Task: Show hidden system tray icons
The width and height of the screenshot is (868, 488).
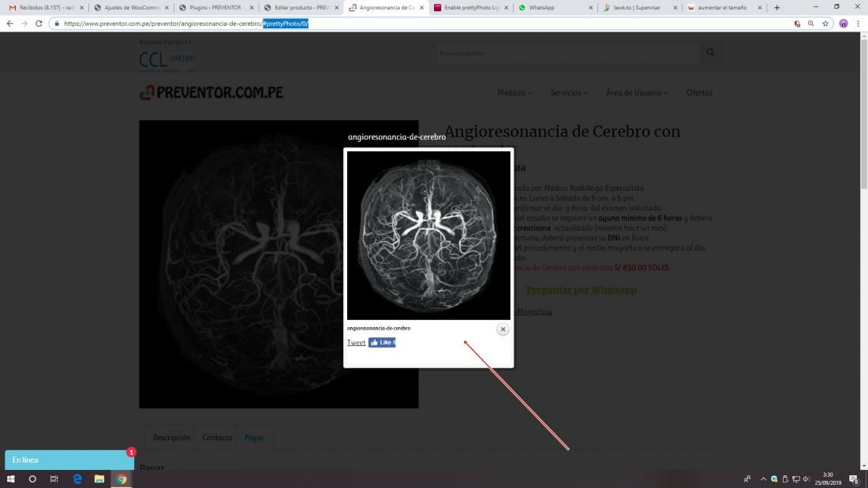Action: (763, 479)
